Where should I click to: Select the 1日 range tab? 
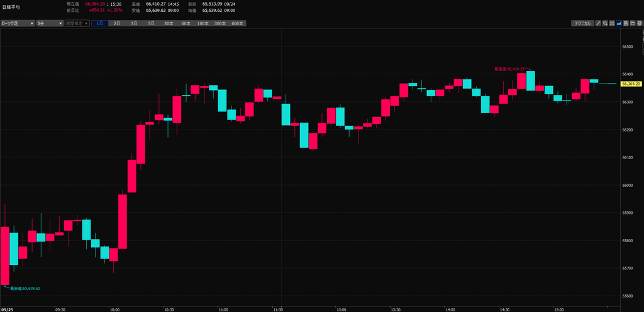click(x=100, y=24)
